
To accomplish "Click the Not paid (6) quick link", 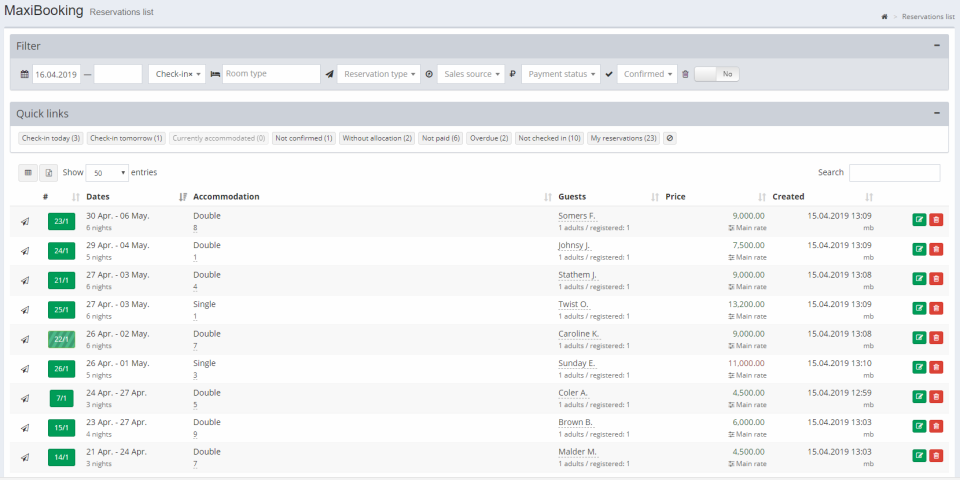I will point(441,138).
